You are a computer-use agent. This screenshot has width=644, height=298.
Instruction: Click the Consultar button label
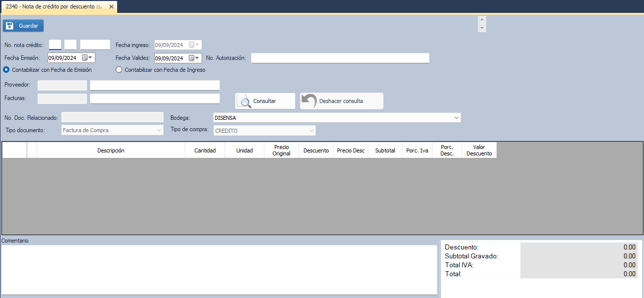(264, 101)
